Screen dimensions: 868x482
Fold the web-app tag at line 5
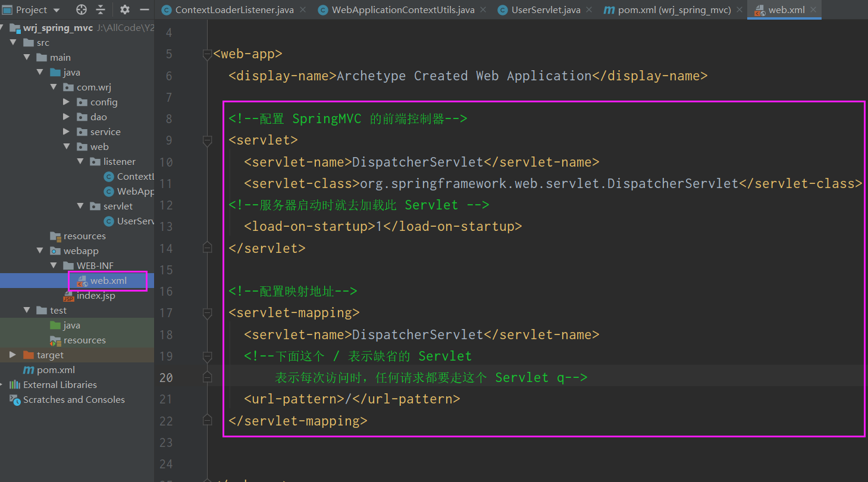(x=207, y=54)
